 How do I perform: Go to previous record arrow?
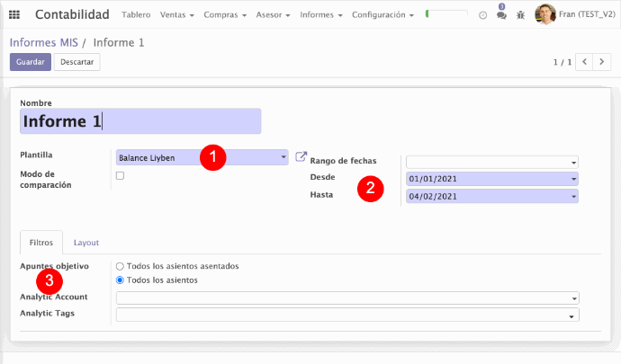(585, 62)
